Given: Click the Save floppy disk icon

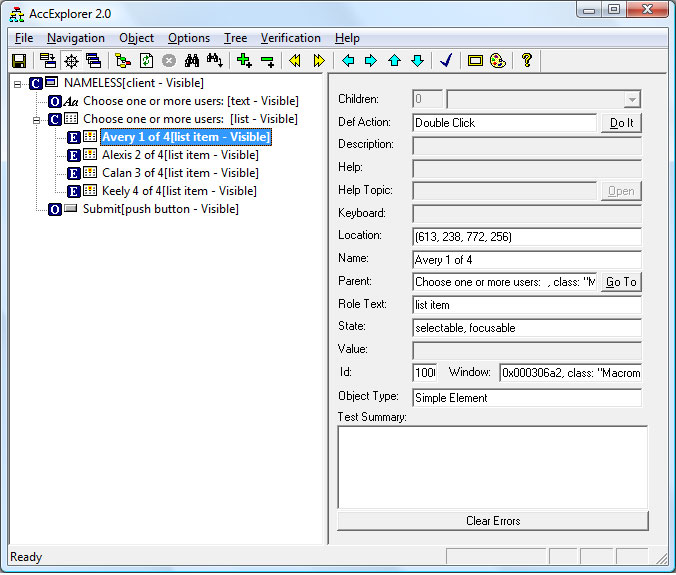Looking at the screenshot, I should pyautogui.click(x=19, y=61).
